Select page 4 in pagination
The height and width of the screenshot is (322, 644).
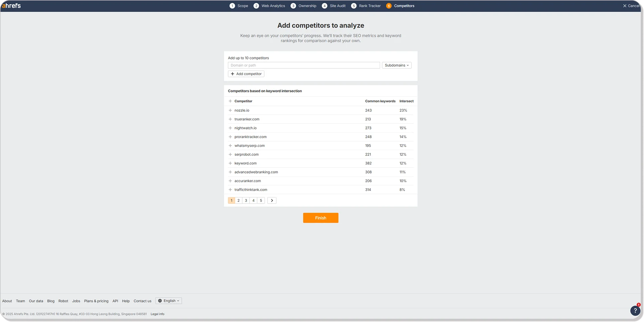(254, 201)
